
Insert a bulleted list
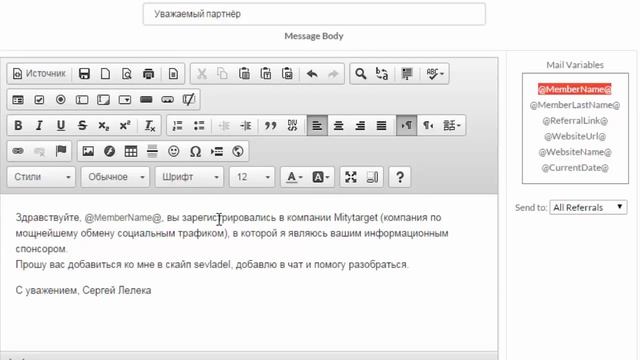199,126
